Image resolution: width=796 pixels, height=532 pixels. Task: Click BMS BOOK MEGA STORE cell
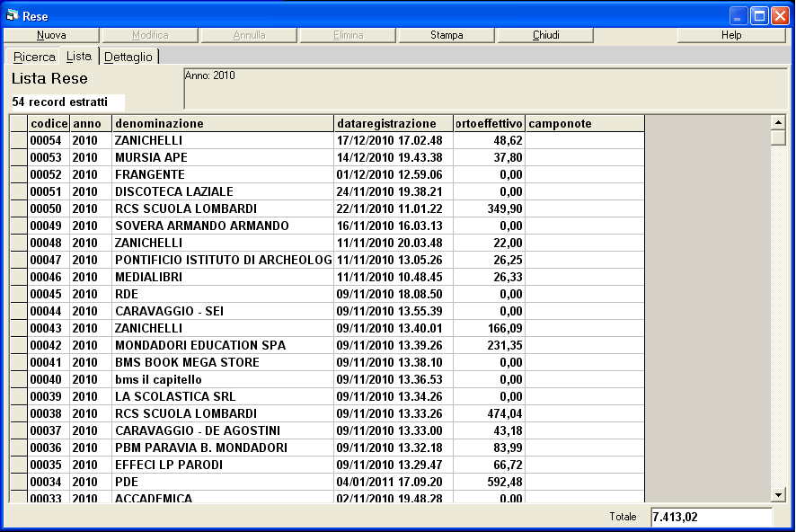click(x=223, y=362)
